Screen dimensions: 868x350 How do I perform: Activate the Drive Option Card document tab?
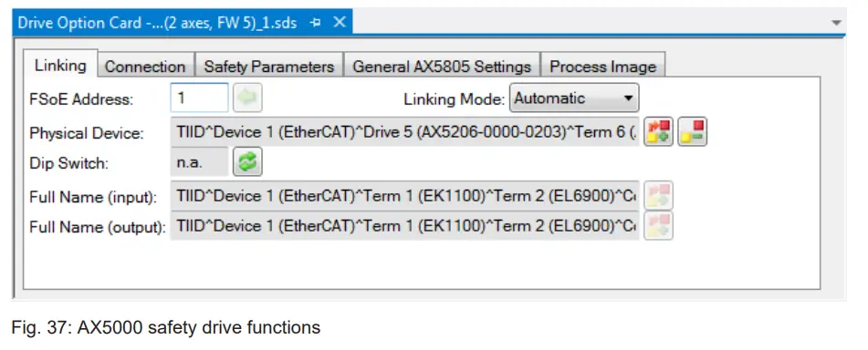click(157, 23)
